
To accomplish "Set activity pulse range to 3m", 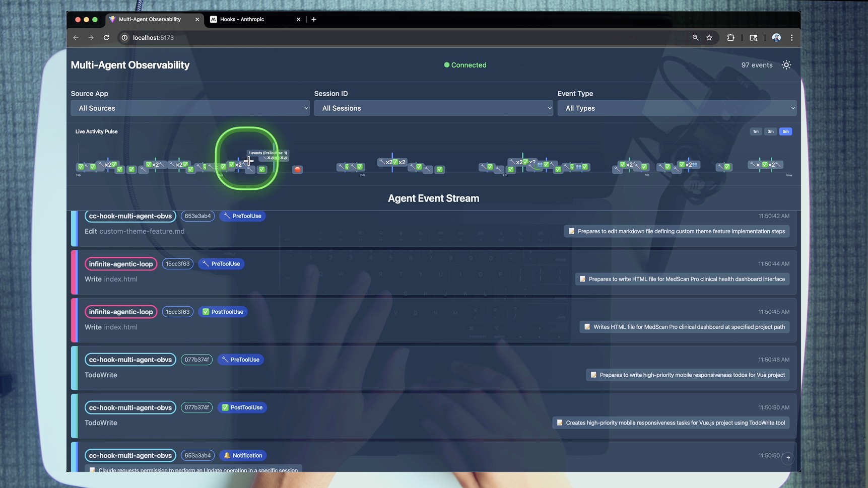I will (770, 131).
